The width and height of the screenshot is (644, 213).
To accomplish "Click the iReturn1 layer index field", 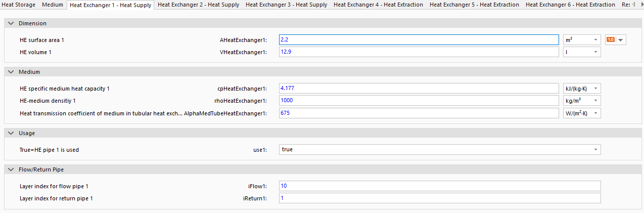I will click(440, 198).
